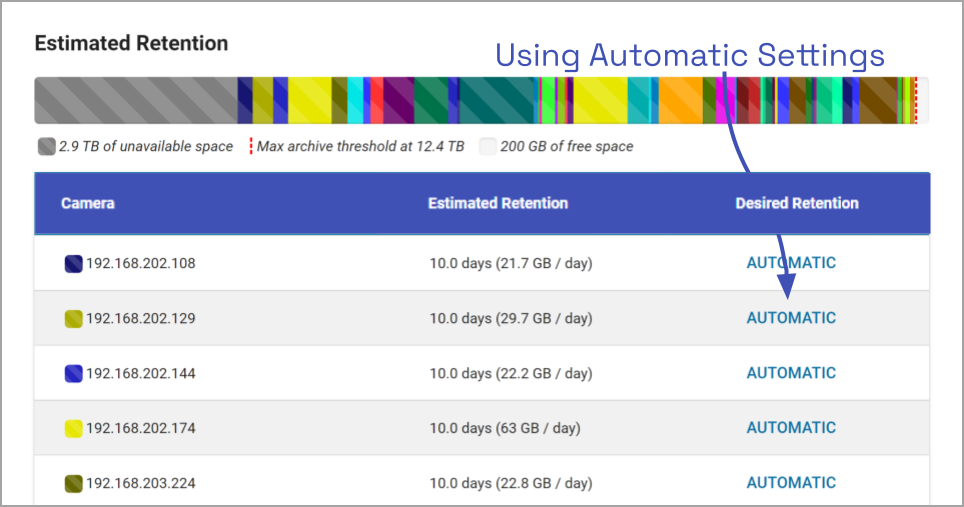Screen dimensions: 964x507
Task: Click the orange segment in storage bar
Action: [x=680, y=101]
